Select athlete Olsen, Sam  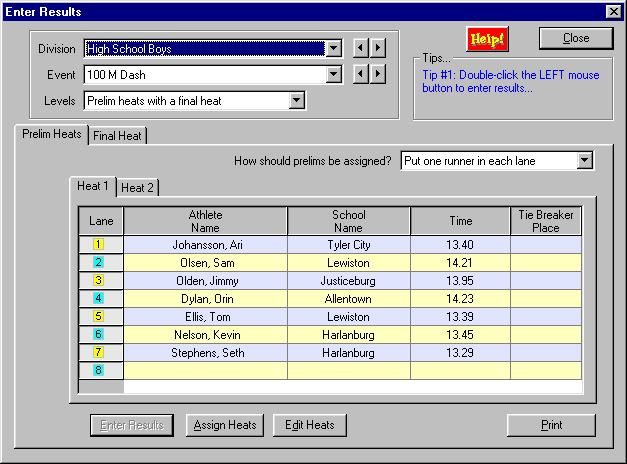206,262
